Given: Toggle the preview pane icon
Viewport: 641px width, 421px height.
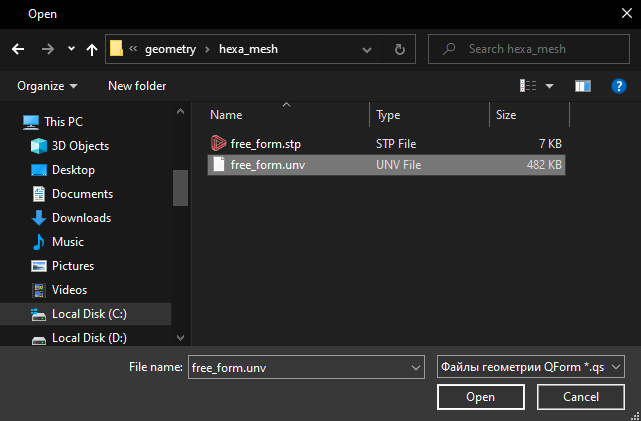Looking at the screenshot, I should pyautogui.click(x=583, y=86).
